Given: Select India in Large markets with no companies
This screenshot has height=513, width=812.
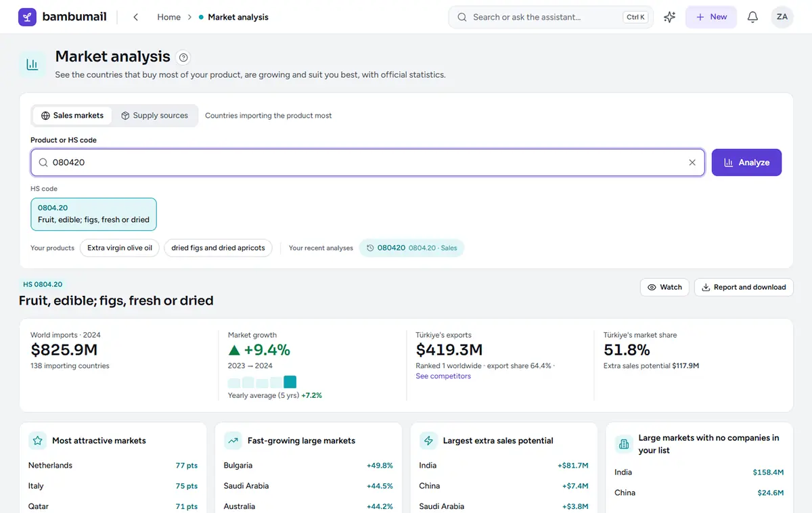Looking at the screenshot, I should [699, 472].
